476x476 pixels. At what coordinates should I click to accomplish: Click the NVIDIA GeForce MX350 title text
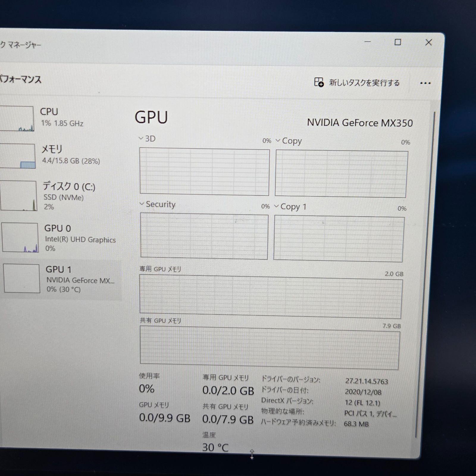tap(360, 123)
